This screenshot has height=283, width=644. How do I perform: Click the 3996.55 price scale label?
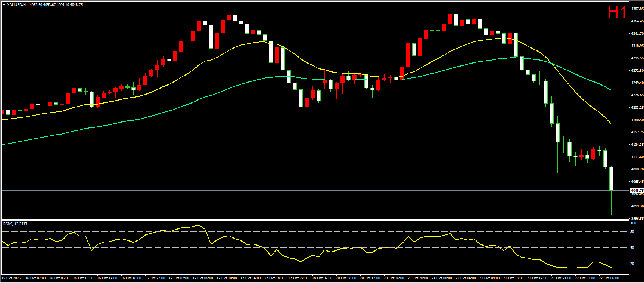click(x=637, y=218)
